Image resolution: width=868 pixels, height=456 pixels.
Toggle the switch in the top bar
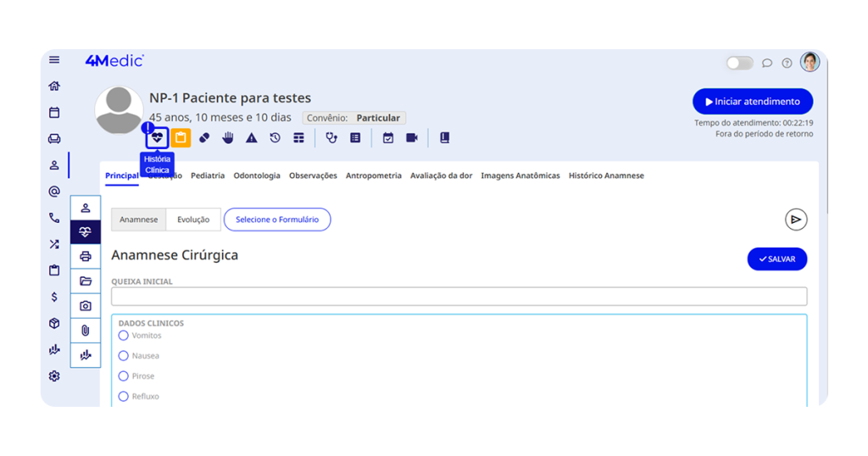click(739, 63)
